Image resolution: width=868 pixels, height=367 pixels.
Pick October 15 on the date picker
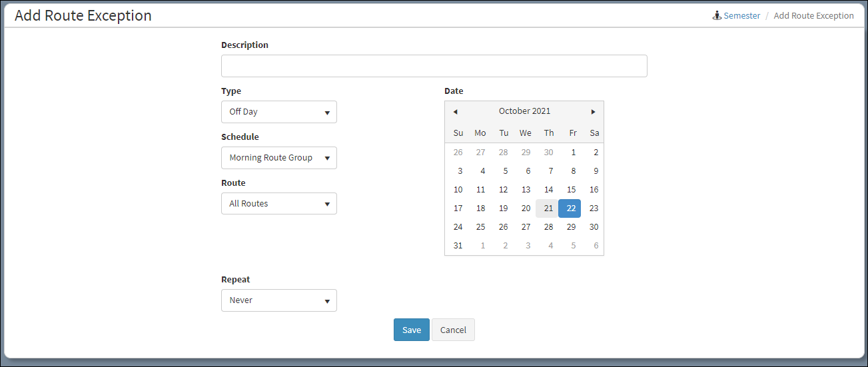coord(570,190)
